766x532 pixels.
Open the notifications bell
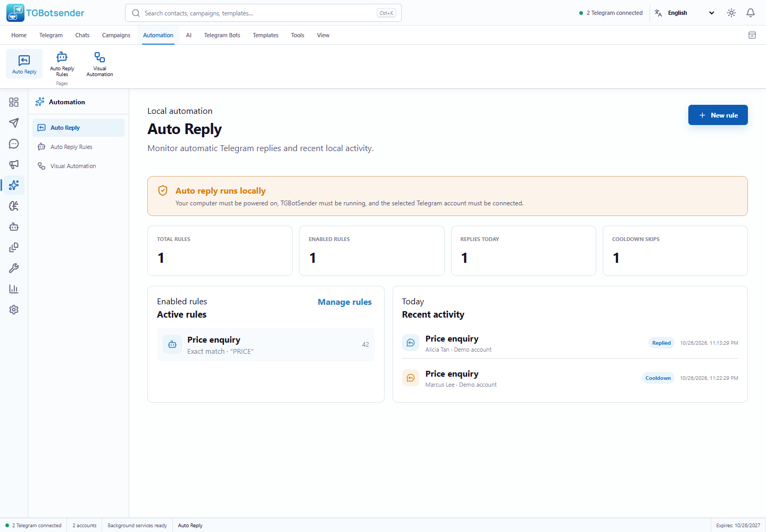751,13
